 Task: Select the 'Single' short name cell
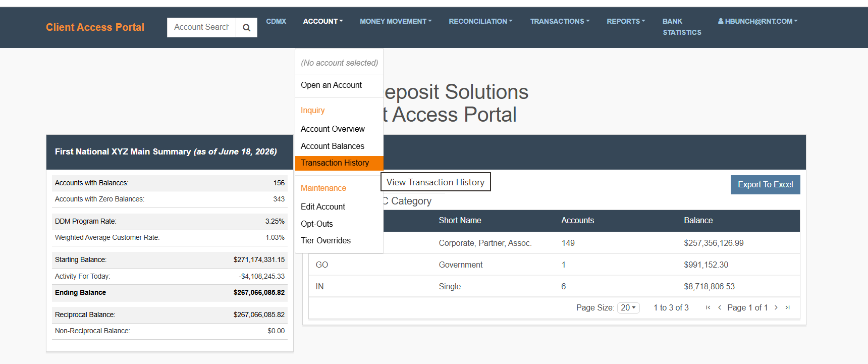450,287
